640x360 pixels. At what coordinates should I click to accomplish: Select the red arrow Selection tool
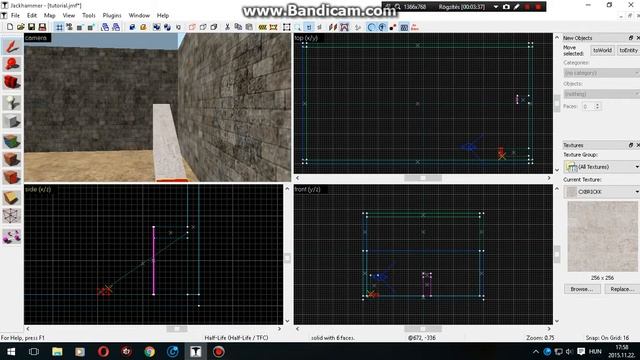click(11, 46)
